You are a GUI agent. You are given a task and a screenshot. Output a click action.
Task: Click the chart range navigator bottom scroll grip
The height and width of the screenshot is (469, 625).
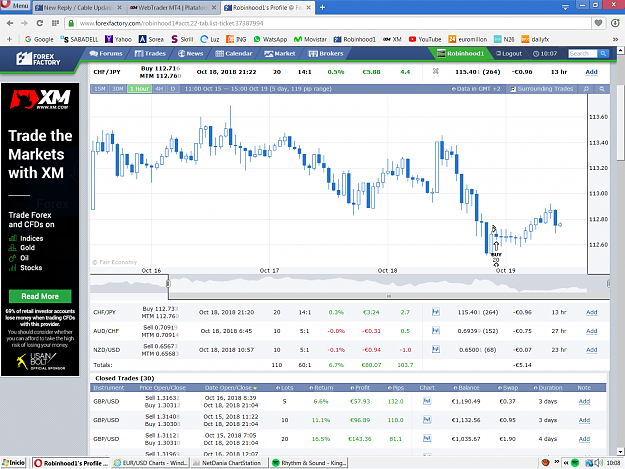[x=389, y=296]
